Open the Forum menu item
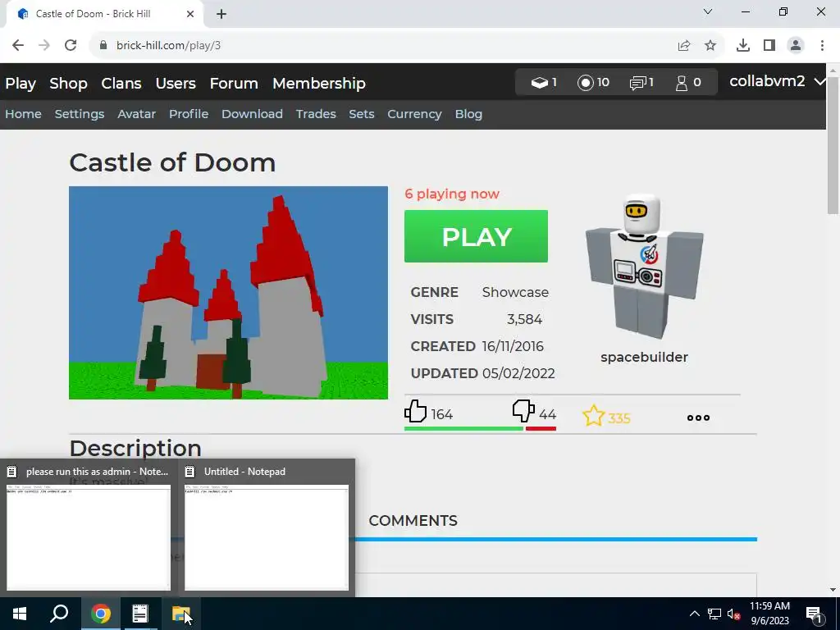The width and height of the screenshot is (840, 630). (234, 84)
